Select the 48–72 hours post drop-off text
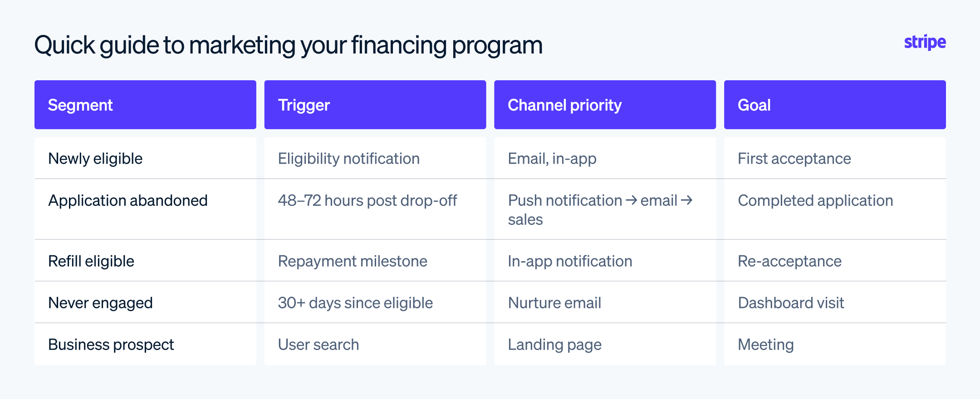Viewport: 980px width, 399px height. [x=367, y=200]
